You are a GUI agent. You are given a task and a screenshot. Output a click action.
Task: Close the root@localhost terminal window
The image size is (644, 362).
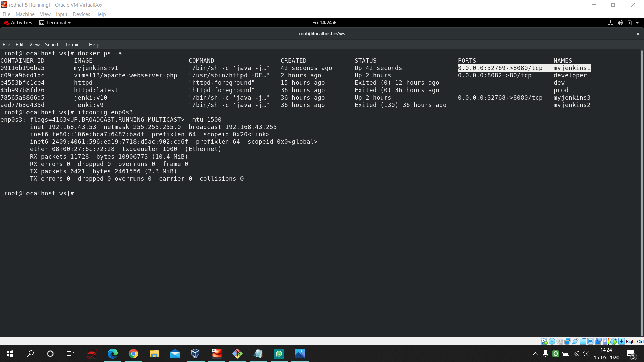tap(638, 34)
